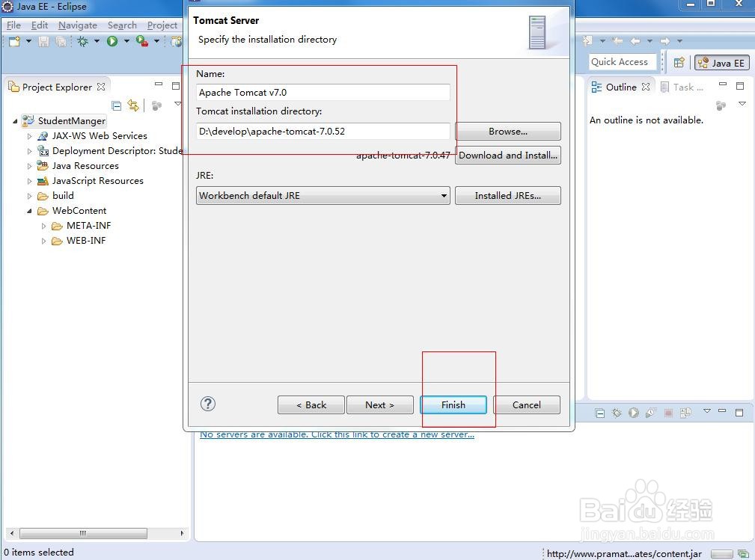The width and height of the screenshot is (755, 560).
Task: Click the Quick Access search box
Action: click(623, 62)
